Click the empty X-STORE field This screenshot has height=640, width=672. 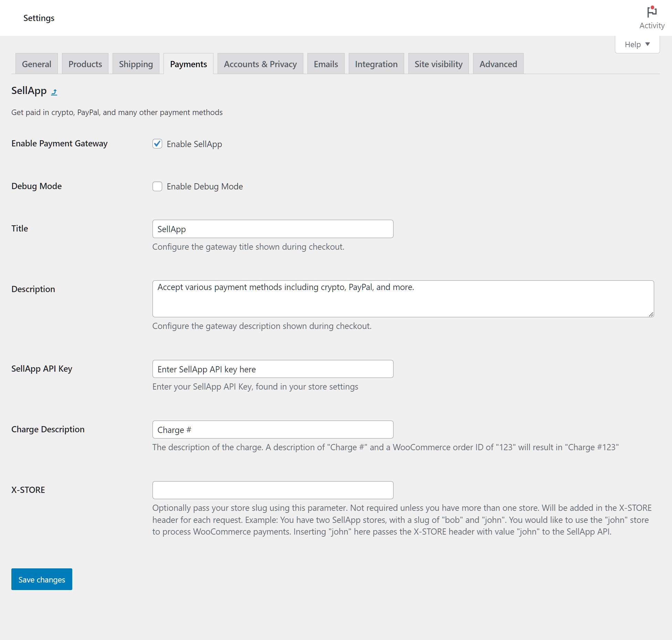click(273, 490)
